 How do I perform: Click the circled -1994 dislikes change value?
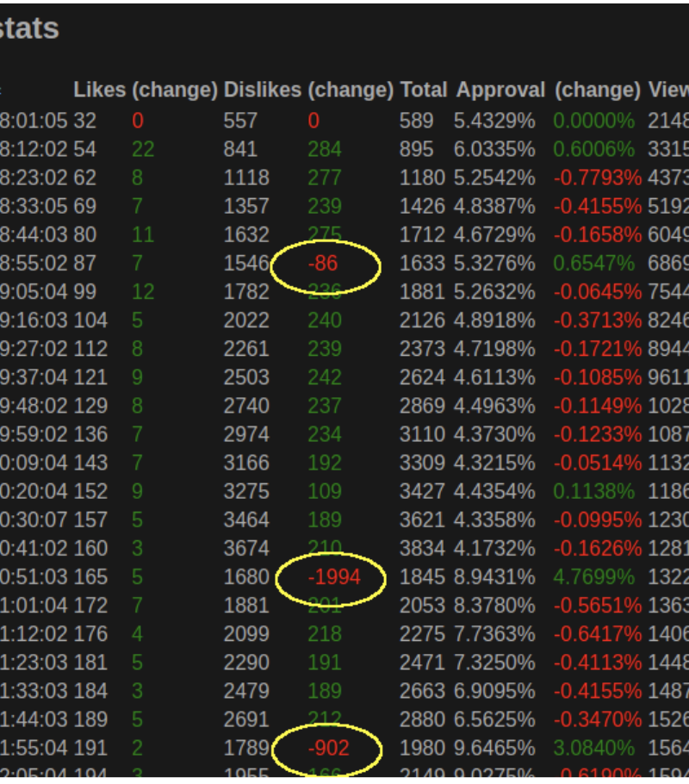pyautogui.click(x=334, y=577)
